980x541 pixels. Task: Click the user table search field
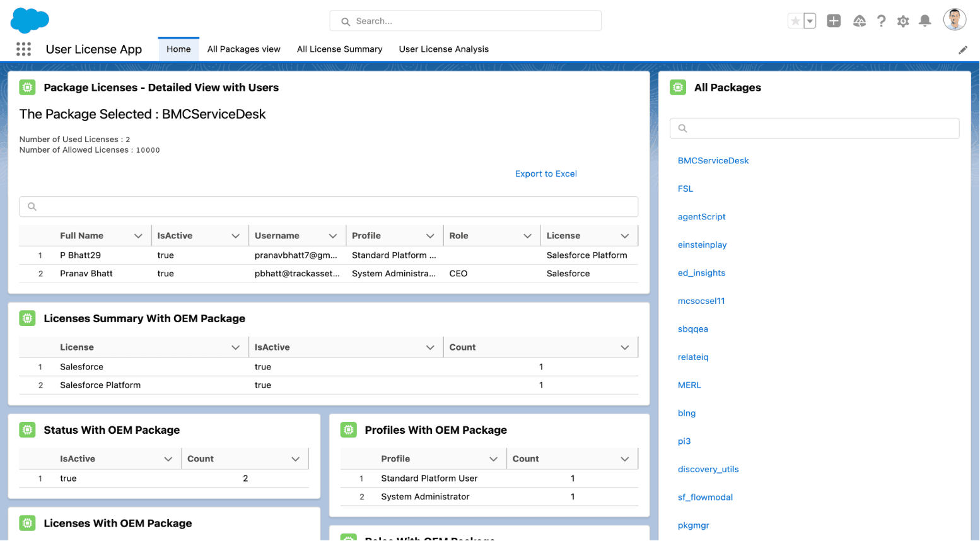click(329, 206)
